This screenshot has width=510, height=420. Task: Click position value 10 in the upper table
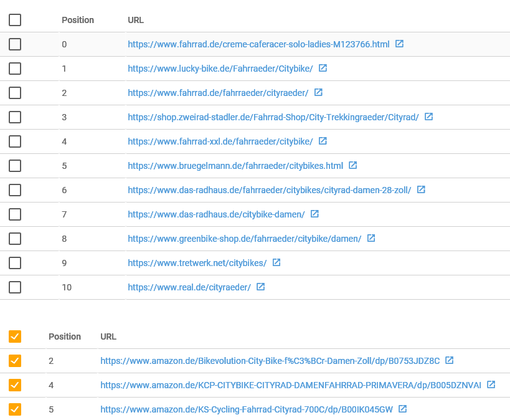click(x=67, y=287)
